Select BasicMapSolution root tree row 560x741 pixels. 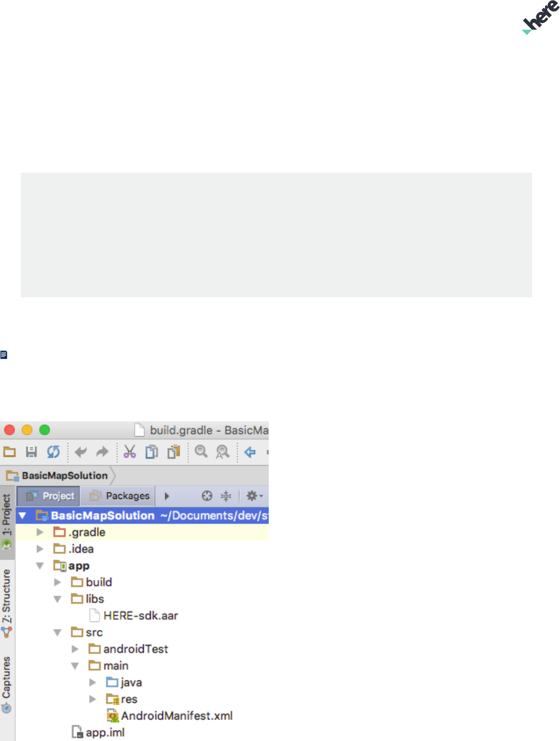tap(142, 516)
